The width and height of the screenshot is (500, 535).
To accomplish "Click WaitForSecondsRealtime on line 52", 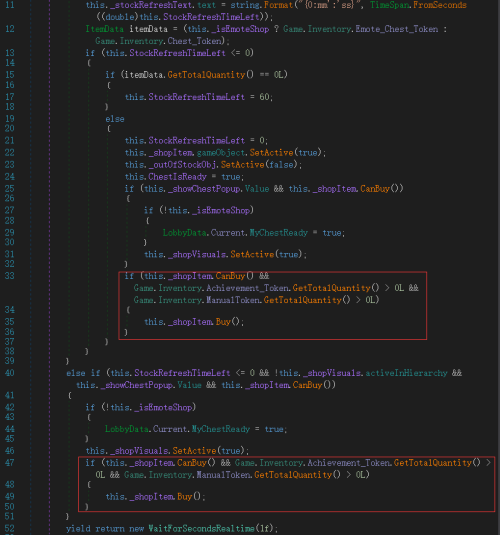I will (201, 529).
